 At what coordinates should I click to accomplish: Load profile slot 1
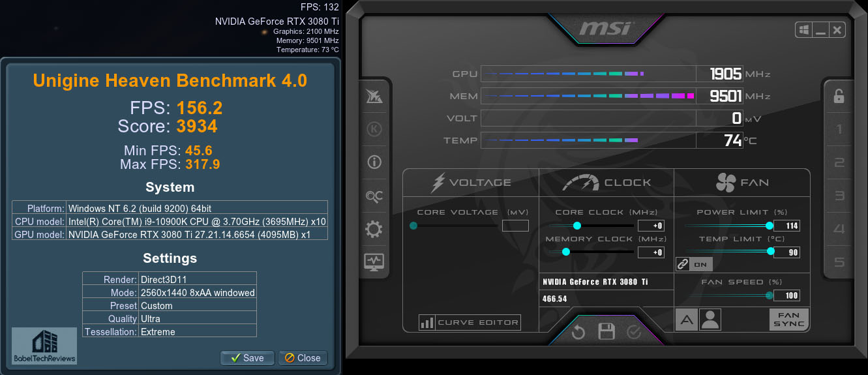(x=839, y=129)
